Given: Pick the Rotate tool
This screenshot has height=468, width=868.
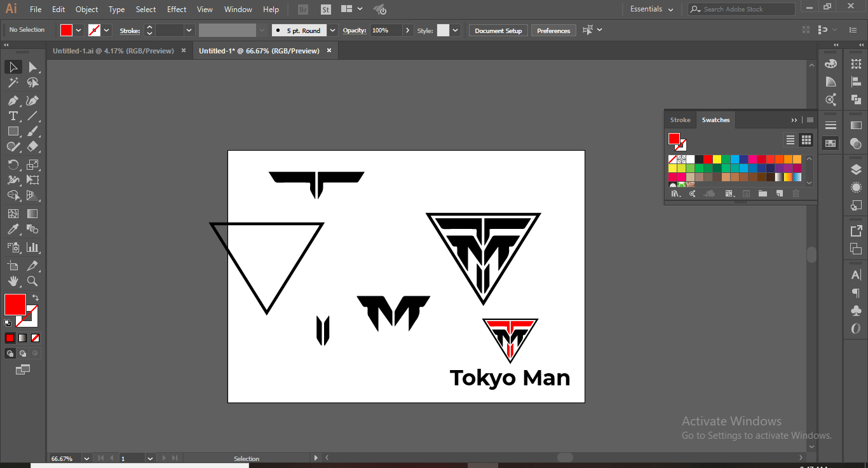Looking at the screenshot, I should click(x=13, y=165).
